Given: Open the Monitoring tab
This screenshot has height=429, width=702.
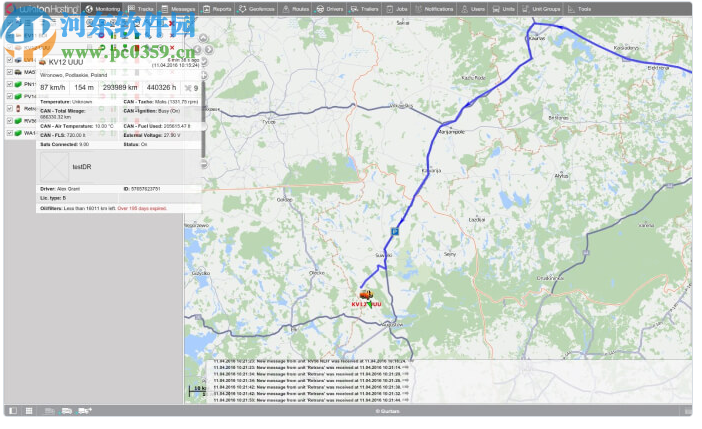Looking at the screenshot, I should (x=103, y=9).
